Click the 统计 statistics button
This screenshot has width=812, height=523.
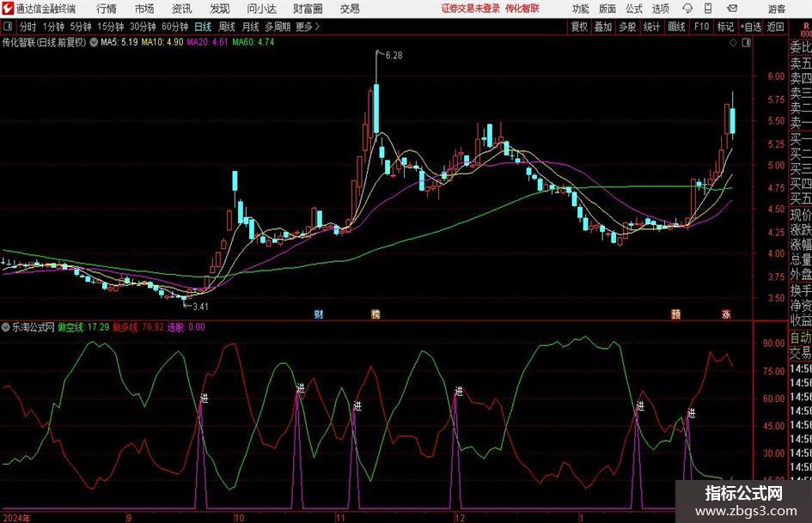652,27
